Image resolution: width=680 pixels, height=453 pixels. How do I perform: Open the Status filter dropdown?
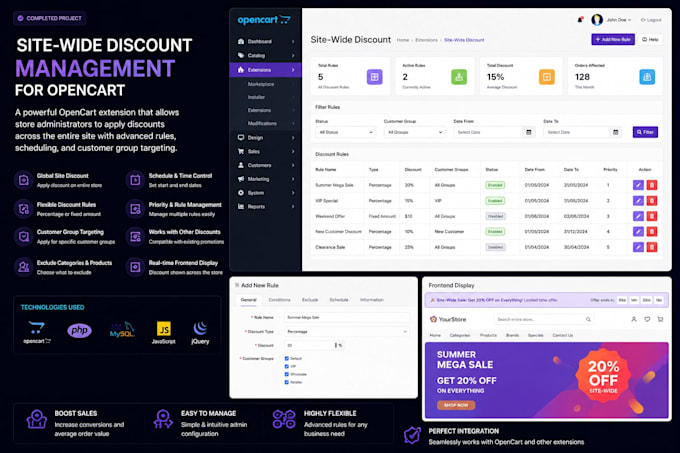(x=346, y=132)
